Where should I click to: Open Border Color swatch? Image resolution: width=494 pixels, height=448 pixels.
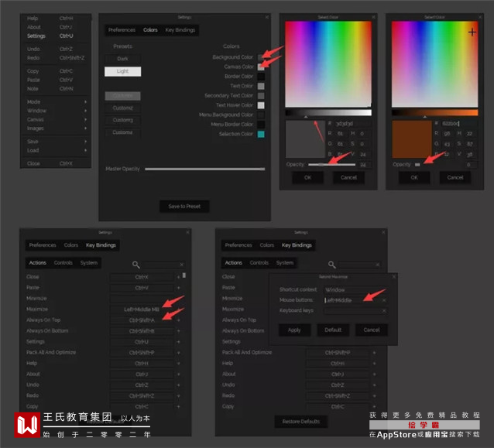261,77
